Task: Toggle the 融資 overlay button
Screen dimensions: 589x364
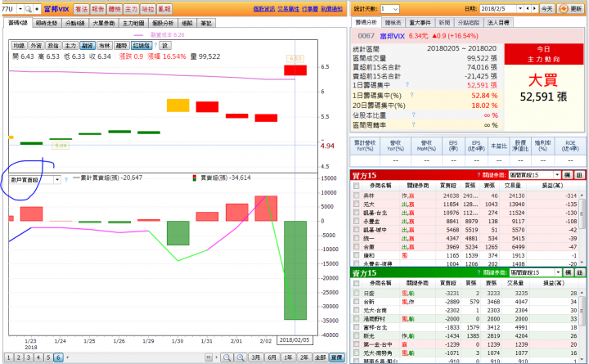Action: pos(88,46)
